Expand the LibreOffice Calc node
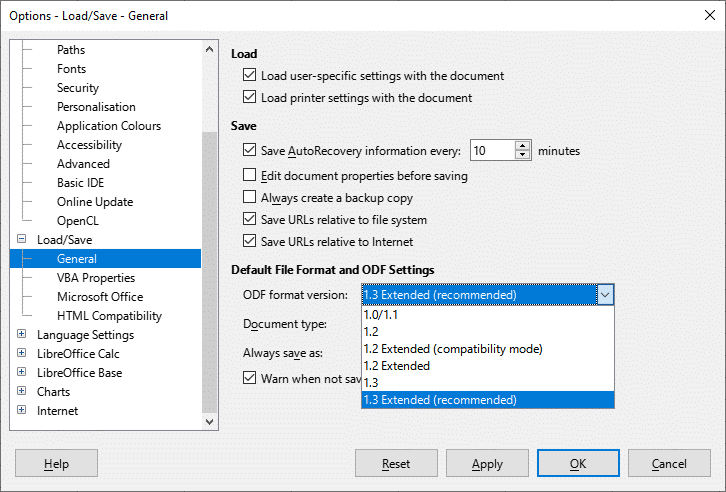 click(21, 353)
